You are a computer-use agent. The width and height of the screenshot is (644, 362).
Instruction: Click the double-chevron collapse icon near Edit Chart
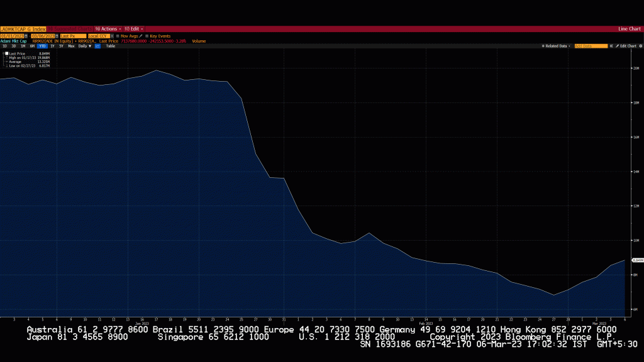coord(611,46)
